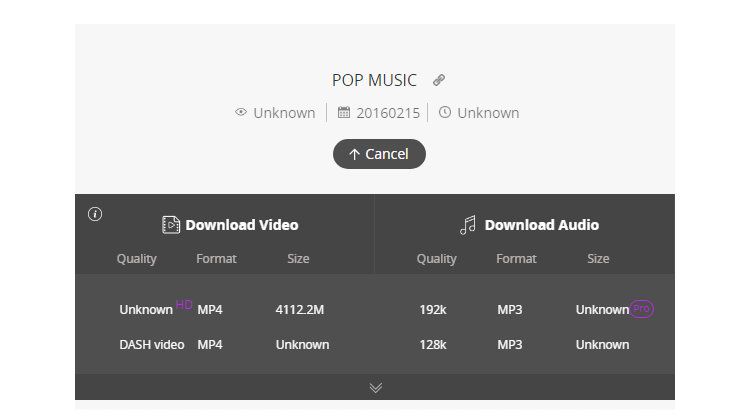Click the purple Pro badge
Image resolution: width=750 pixels, height=416 pixels.
(x=641, y=309)
